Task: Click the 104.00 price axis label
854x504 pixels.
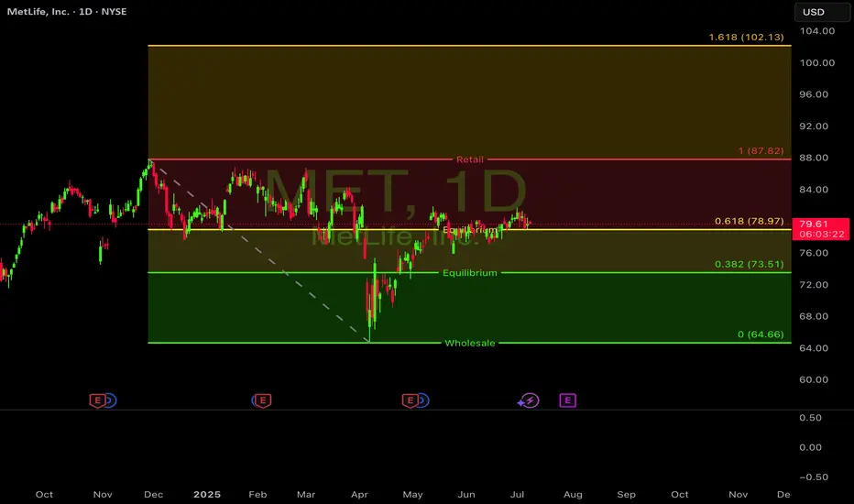Action: (817, 31)
